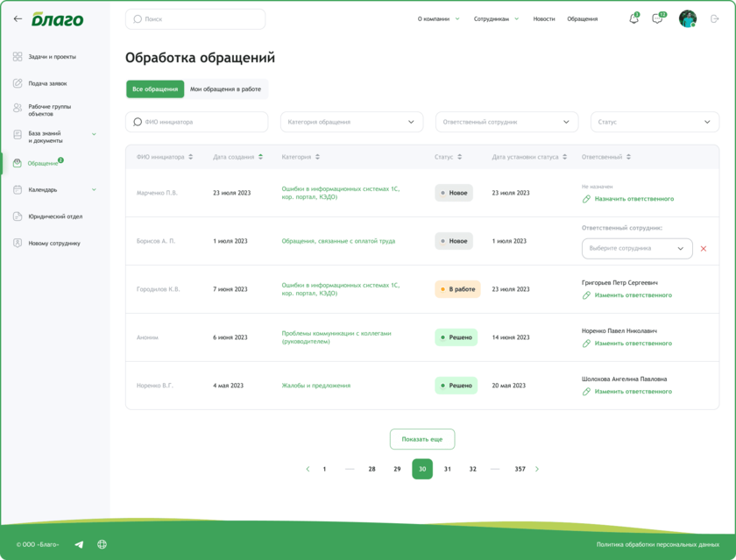Open the Статус filter dropdown

pos(655,122)
